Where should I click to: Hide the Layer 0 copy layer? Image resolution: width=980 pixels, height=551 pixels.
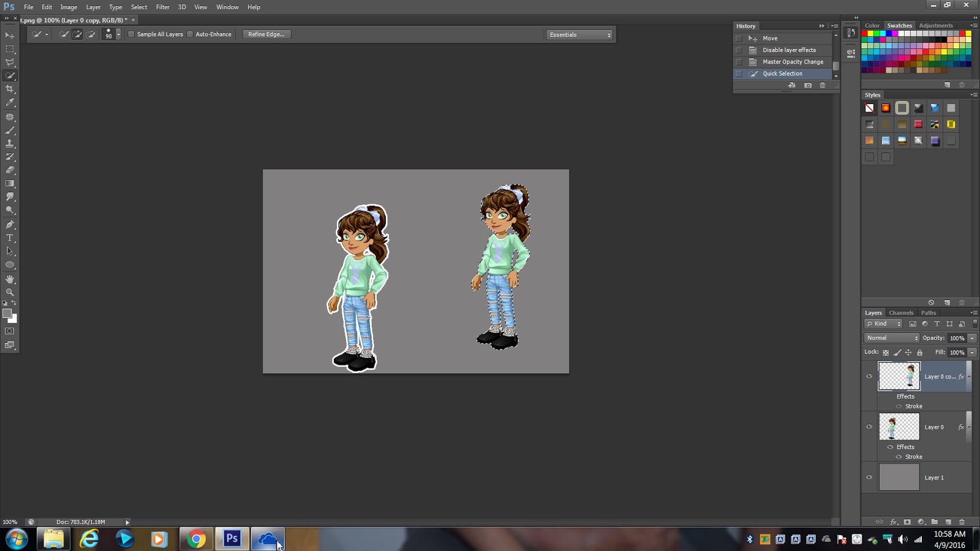pyautogui.click(x=869, y=377)
